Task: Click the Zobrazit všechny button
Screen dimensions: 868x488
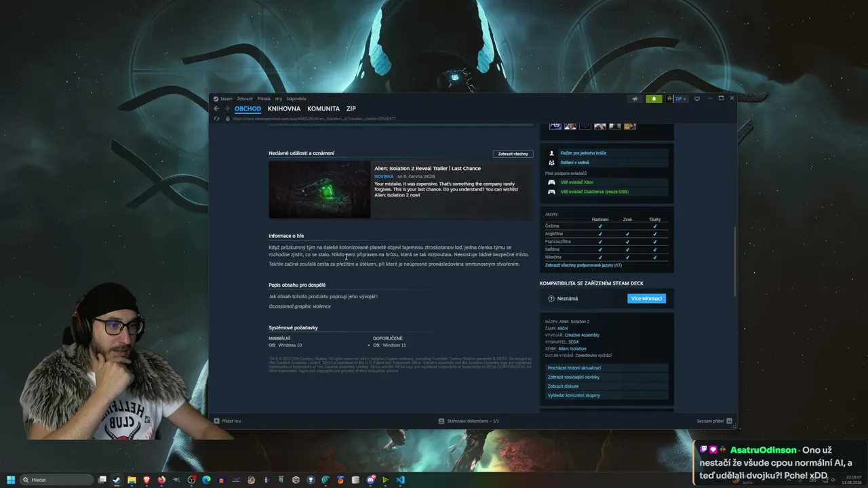Action: [x=513, y=154]
